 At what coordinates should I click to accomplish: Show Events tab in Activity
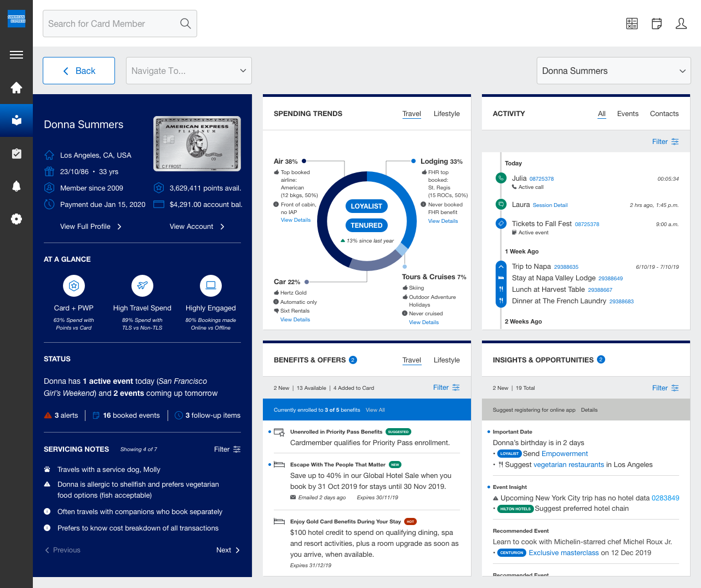coord(628,114)
